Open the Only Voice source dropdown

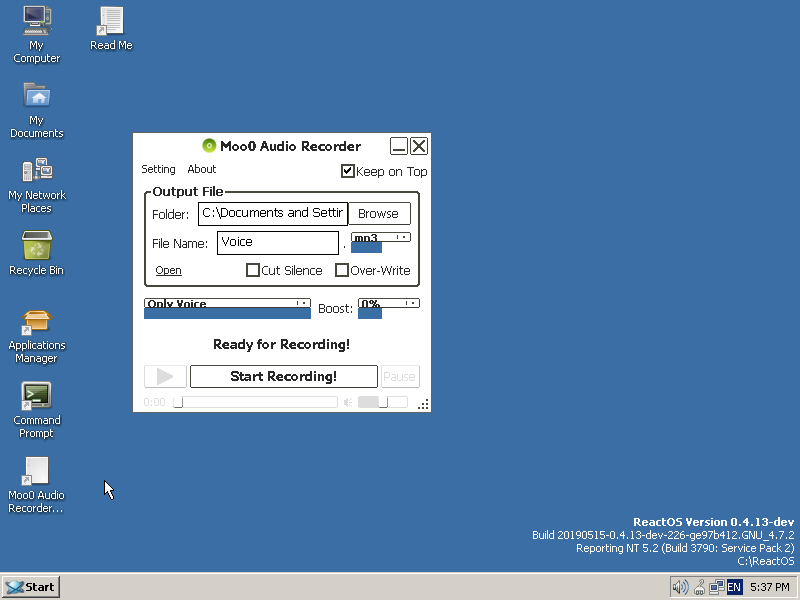(x=227, y=304)
